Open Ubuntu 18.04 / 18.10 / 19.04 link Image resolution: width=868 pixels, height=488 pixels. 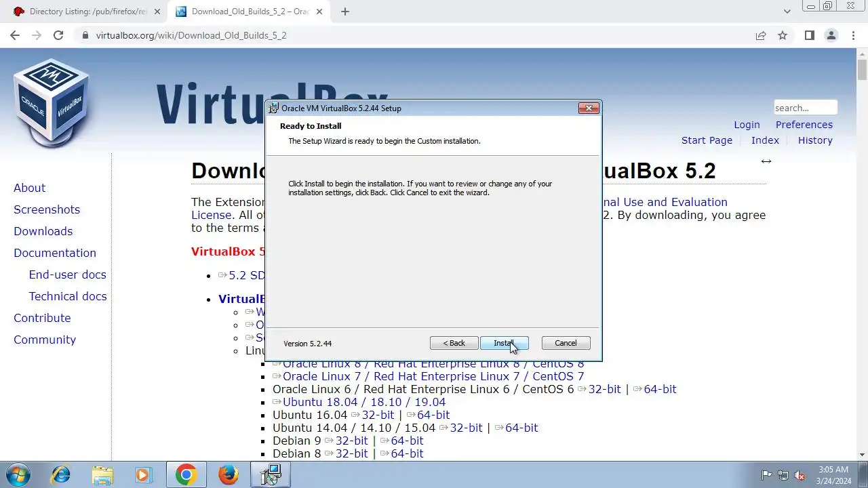pos(364,402)
